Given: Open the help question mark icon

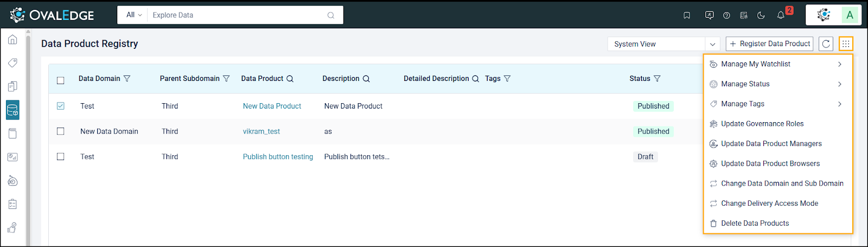Looking at the screenshot, I should tap(726, 15).
